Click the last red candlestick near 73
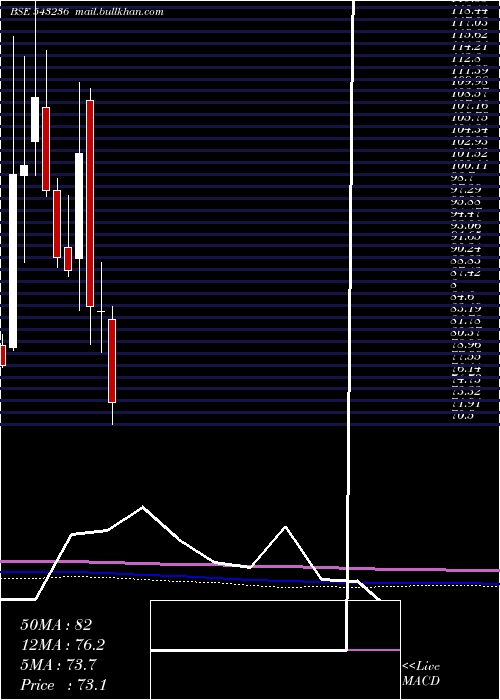The width and height of the screenshot is (500, 700). point(112,361)
